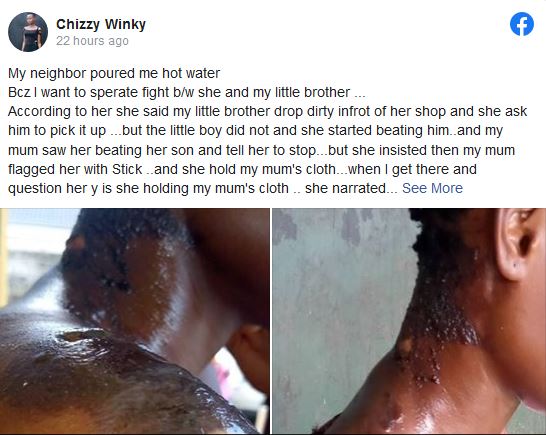Click the author name Chizzy Winky
The width and height of the screenshot is (546, 435).
101,24
